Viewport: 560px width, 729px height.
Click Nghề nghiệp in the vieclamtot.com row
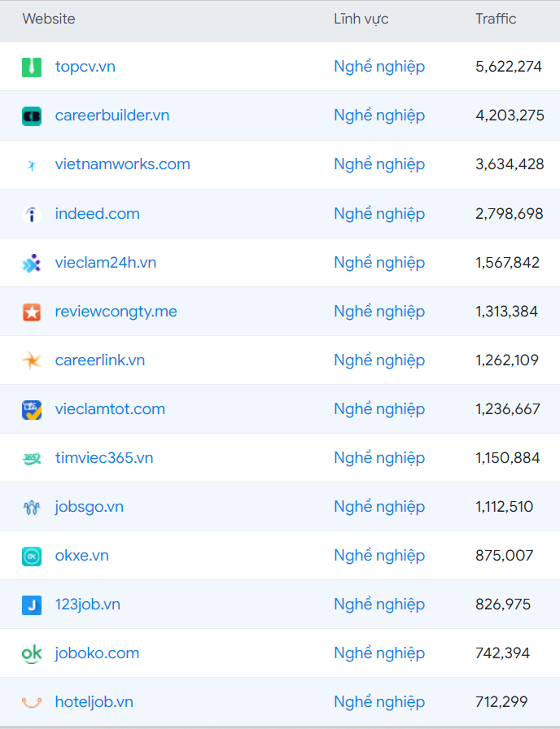click(379, 409)
